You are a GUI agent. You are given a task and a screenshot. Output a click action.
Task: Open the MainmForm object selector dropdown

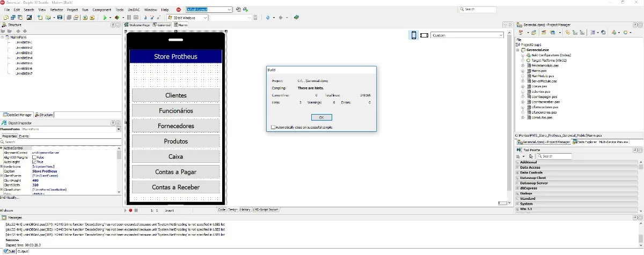click(119, 129)
